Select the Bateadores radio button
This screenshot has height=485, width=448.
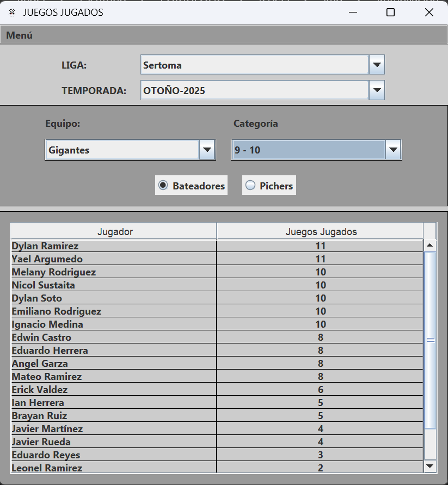click(x=163, y=186)
